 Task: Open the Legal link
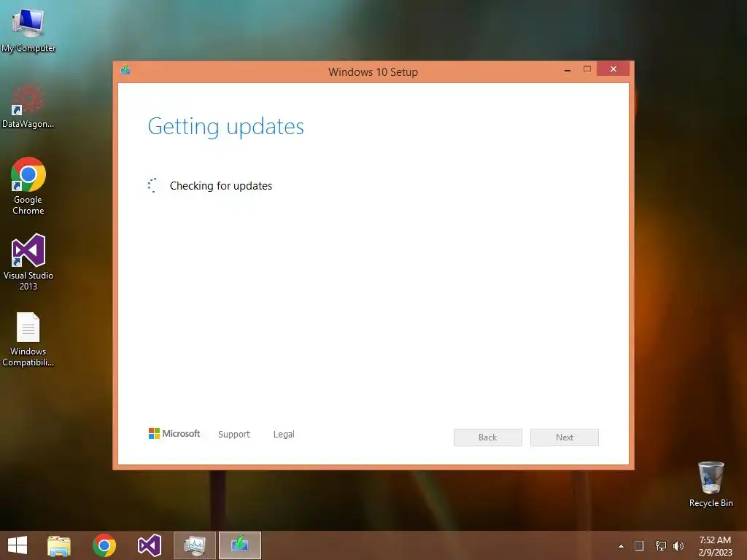[284, 435]
